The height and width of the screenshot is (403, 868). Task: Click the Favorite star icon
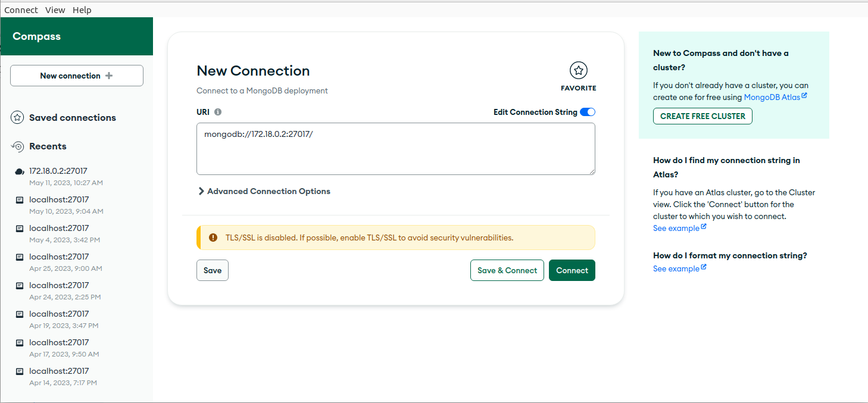click(x=579, y=70)
